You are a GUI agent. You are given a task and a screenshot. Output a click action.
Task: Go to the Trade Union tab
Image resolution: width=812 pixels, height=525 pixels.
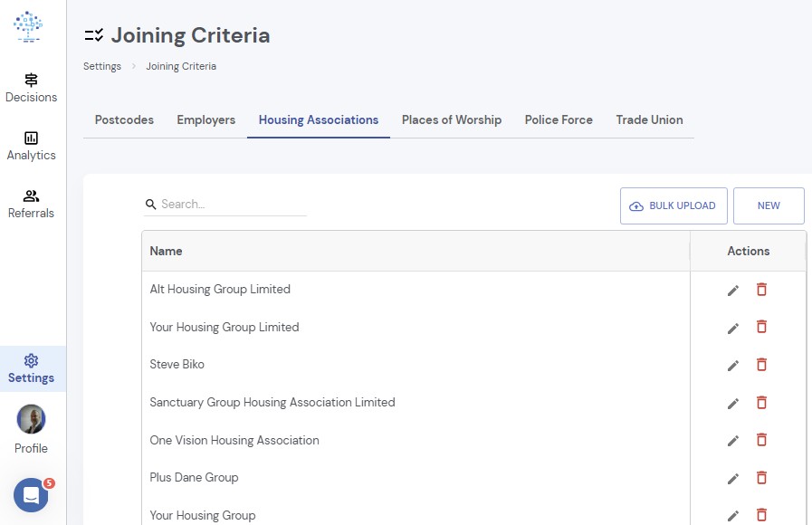tap(649, 120)
